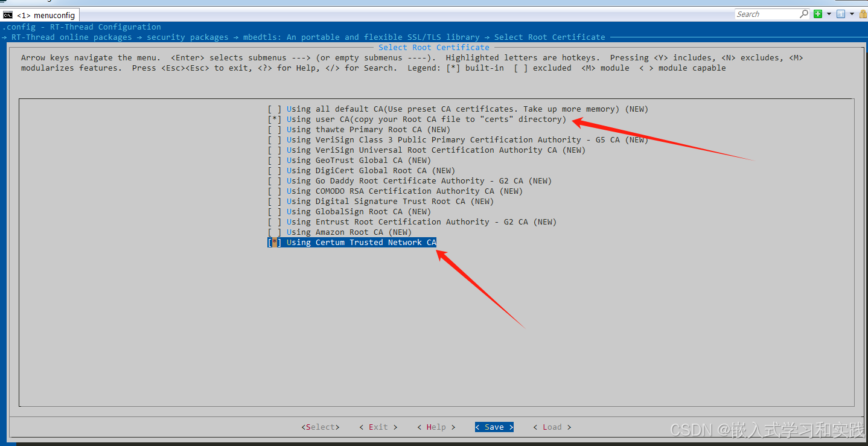Enable Using Amazon Root CA
Image resolution: width=868 pixels, height=446 pixels.
coord(273,232)
